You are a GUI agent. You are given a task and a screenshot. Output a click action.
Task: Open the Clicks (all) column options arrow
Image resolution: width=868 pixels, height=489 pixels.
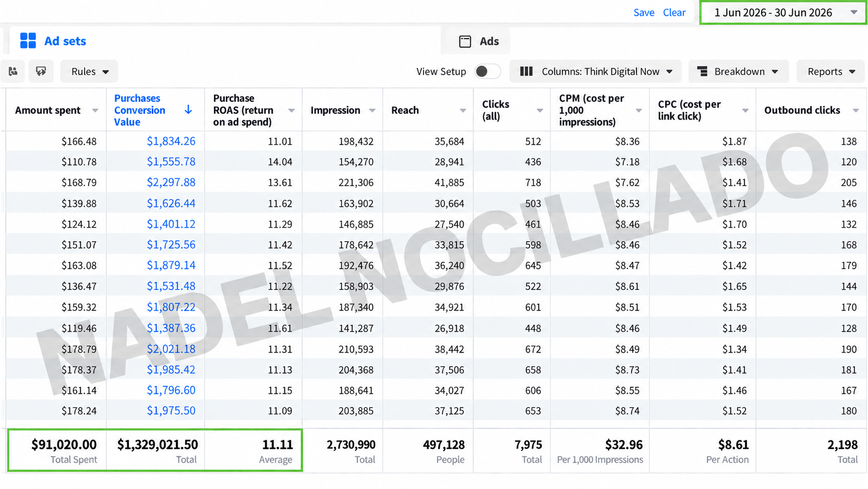click(x=540, y=110)
